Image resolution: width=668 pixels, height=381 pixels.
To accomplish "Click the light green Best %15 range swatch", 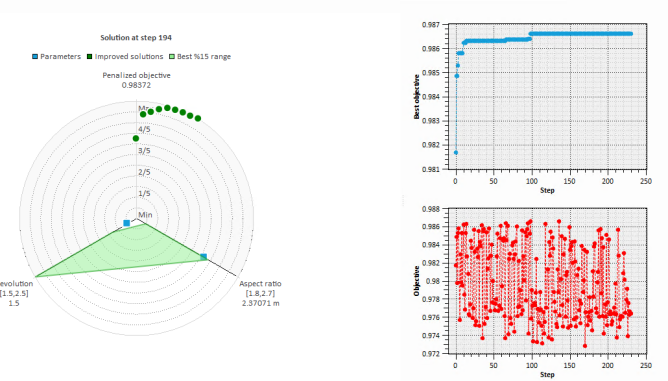I will tap(172, 57).
